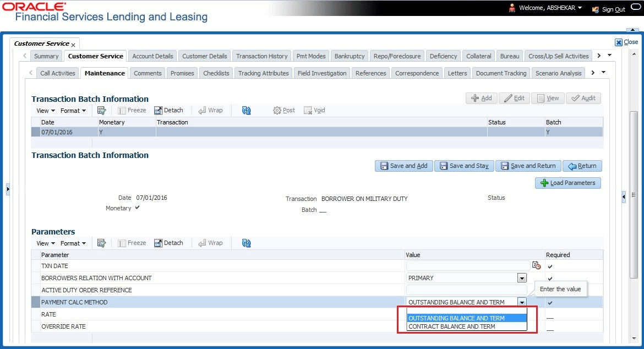This screenshot has height=349, width=644.
Task: Open Call Activities sub tab
Action: pyautogui.click(x=57, y=73)
